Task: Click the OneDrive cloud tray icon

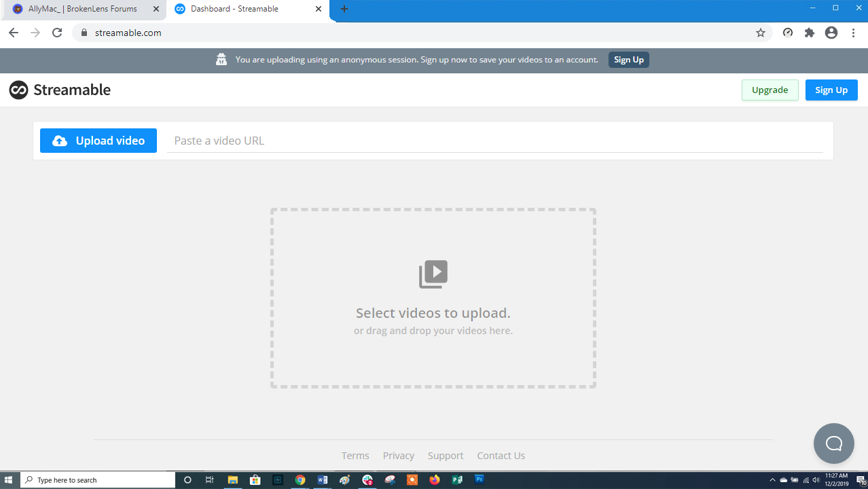Action: tap(783, 479)
